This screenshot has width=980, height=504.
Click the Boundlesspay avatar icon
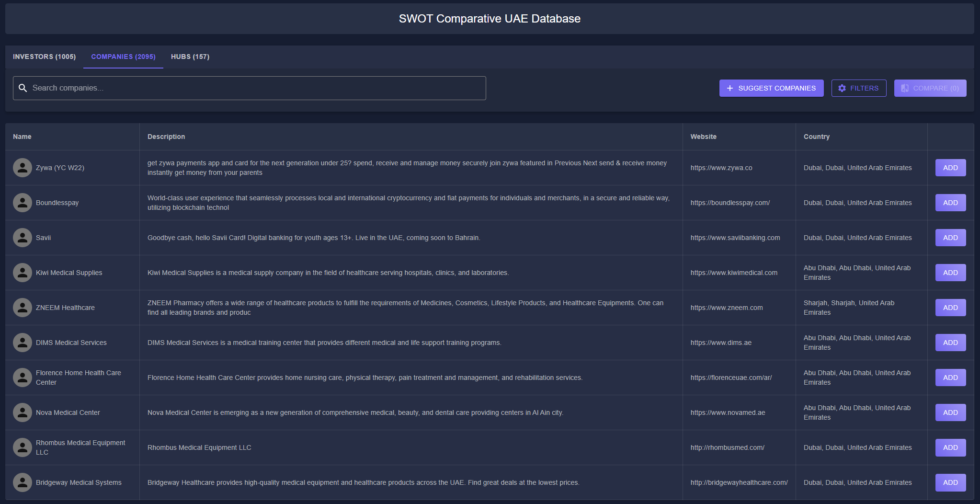point(23,203)
